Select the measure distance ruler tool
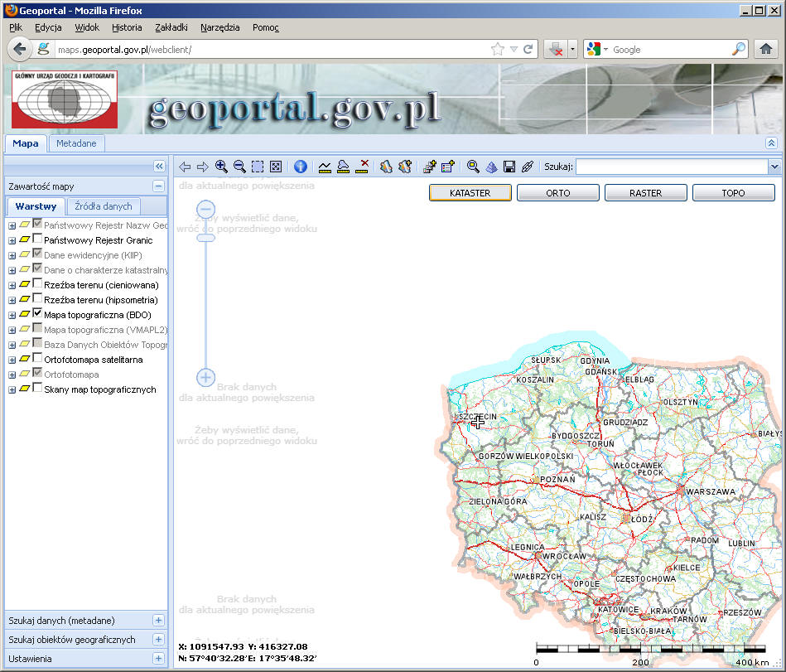This screenshot has height=672, width=786. coord(325,167)
